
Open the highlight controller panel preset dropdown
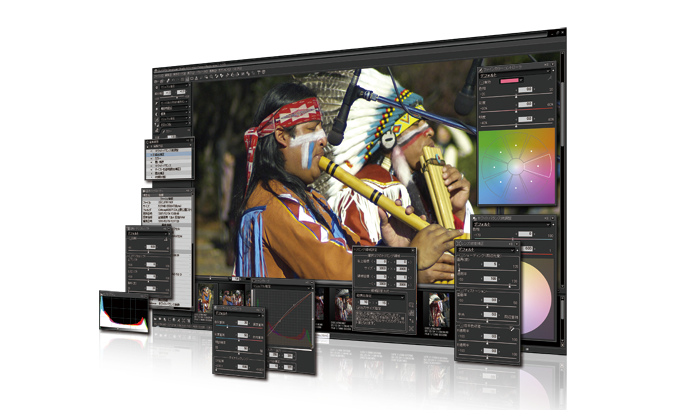coord(239,313)
